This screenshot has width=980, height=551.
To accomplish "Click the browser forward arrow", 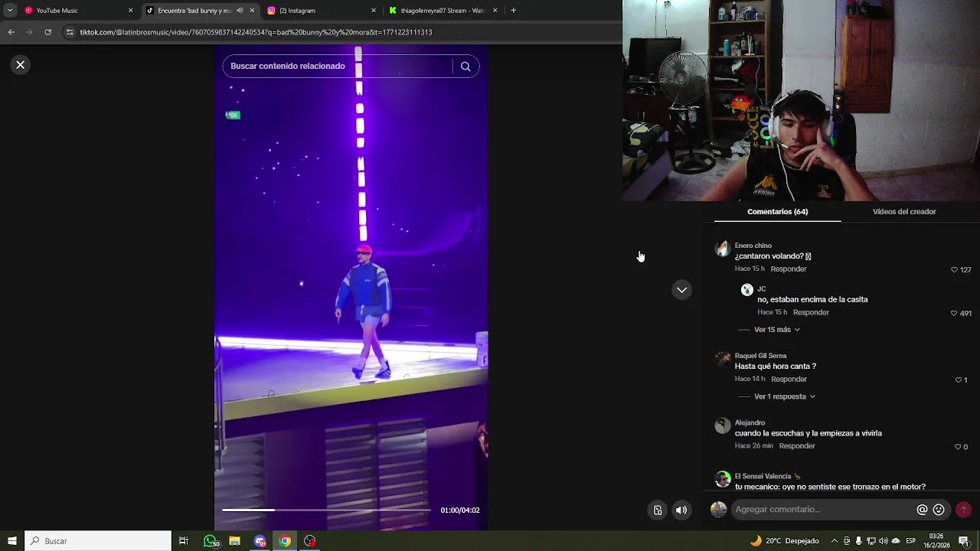I will tap(29, 32).
